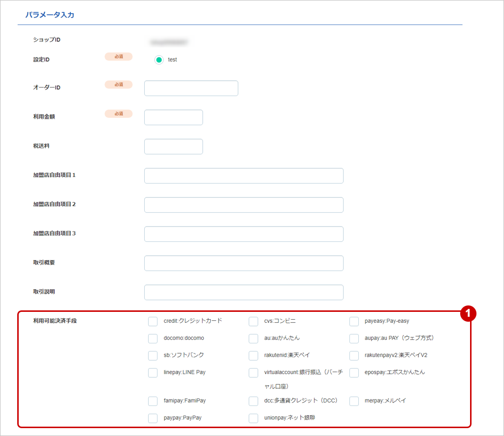
Task: Check the paypay:PayPay checkbox
Action: click(x=153, y=418)
